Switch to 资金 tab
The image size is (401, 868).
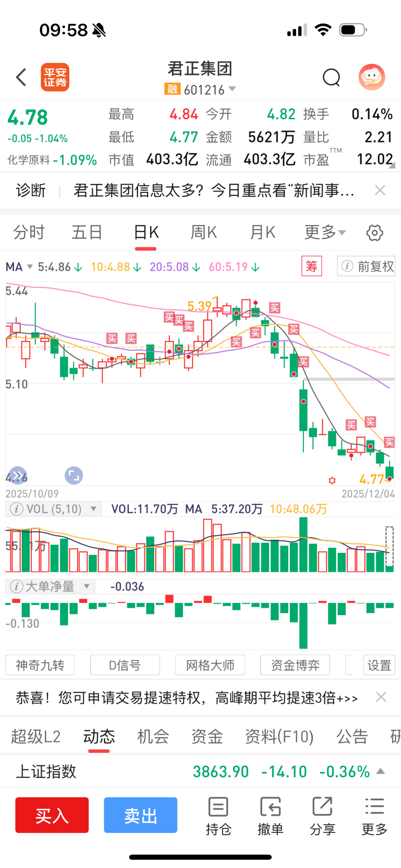[x=207, y=736]
